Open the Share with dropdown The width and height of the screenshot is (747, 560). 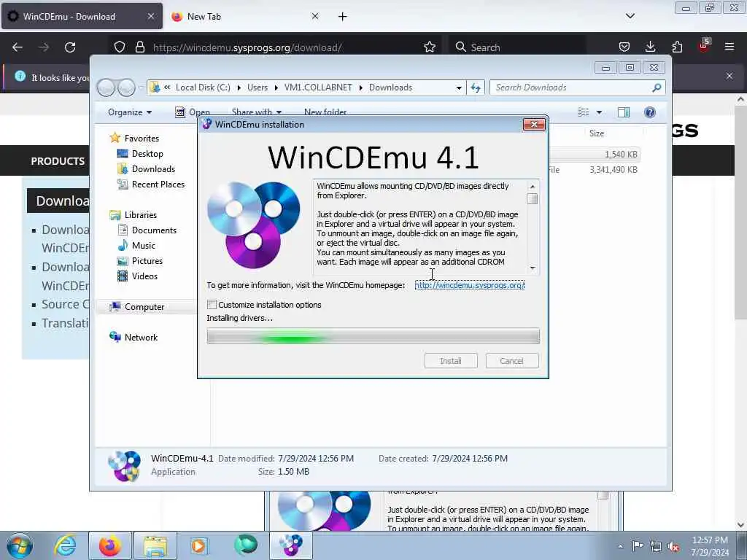(x=256, y=112)
